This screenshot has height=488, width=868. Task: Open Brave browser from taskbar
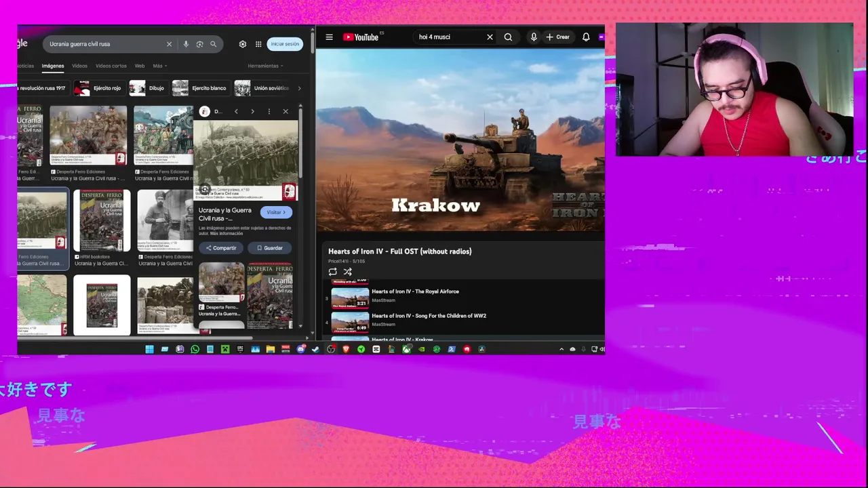point(346,349)
